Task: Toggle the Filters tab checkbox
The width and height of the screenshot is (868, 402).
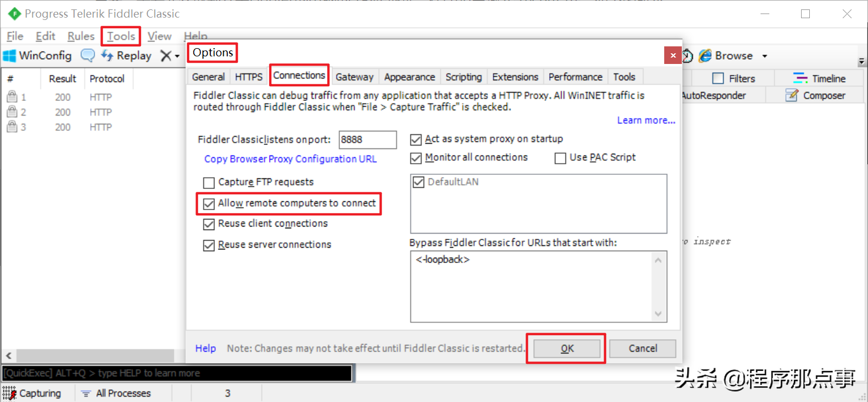Action: pyautogui.click(x=718, y=78)
